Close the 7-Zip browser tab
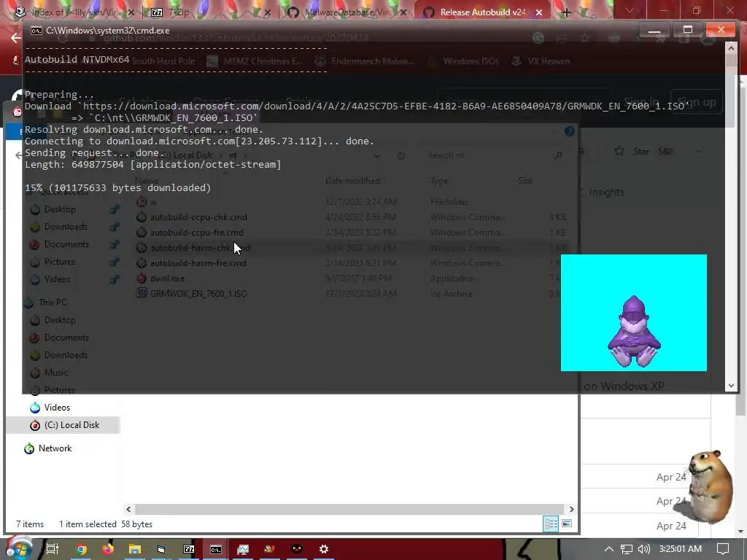 (x=267, y=12)
